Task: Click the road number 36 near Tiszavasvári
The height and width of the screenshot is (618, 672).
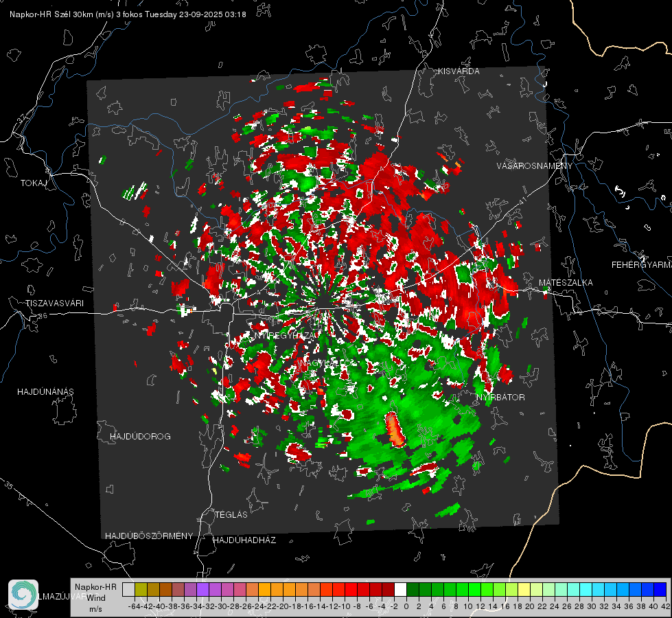Action: coord(43,316)
